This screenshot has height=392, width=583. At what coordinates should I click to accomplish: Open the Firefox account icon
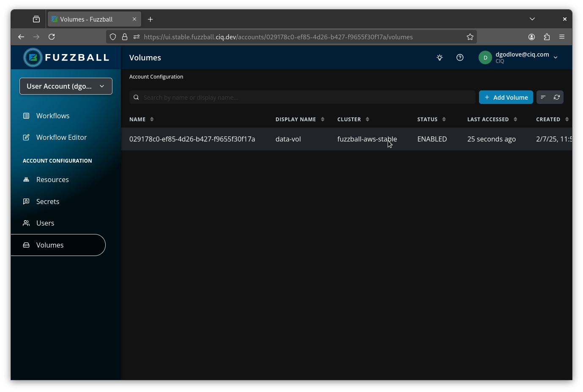[531, 37]
